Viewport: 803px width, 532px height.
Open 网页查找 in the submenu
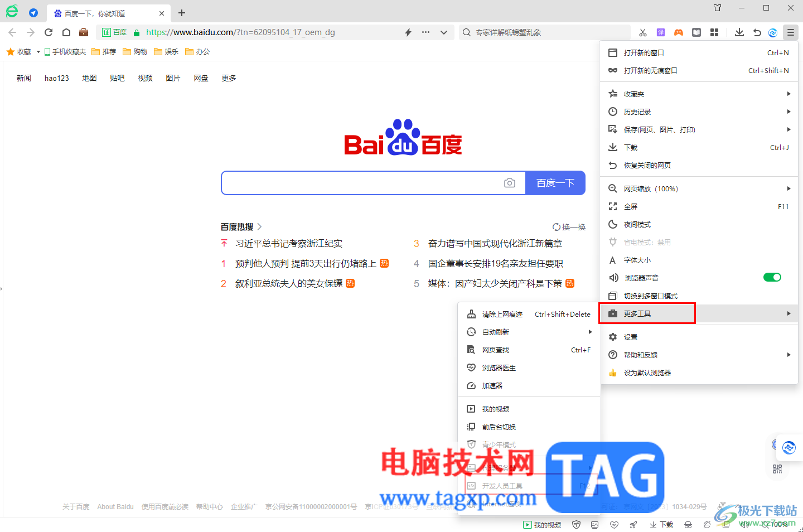click(x=529, y=350)
